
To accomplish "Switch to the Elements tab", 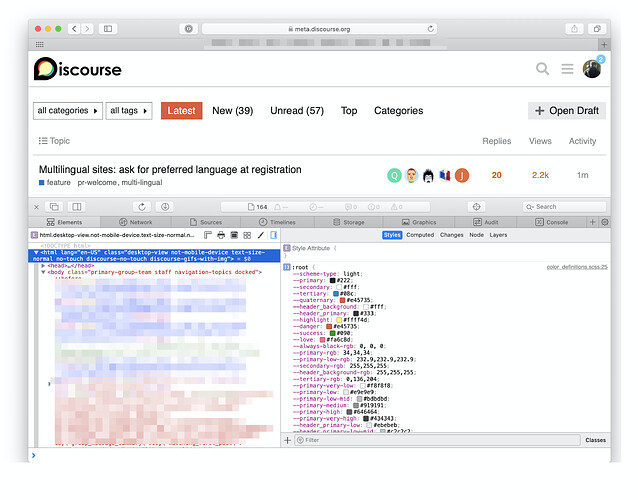I will [x=64, y=222].
